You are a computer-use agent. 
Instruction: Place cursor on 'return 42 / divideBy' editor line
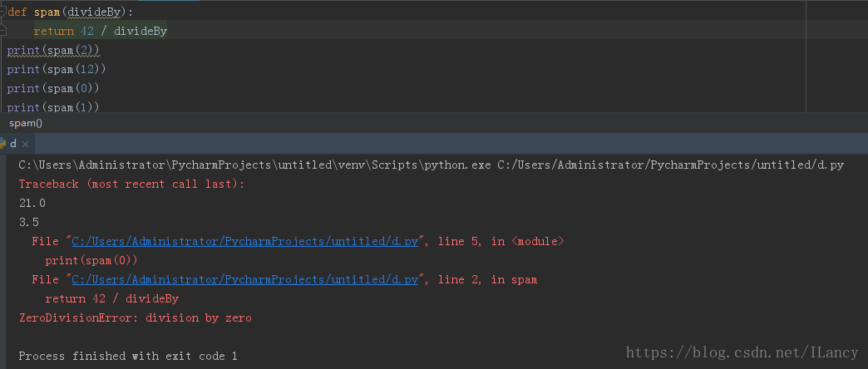point(101,32)
